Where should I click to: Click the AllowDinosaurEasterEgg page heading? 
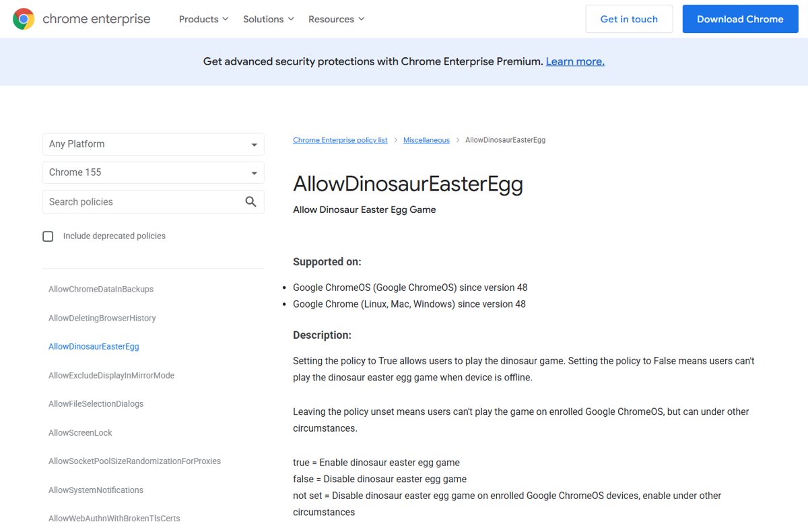[407, 184]
